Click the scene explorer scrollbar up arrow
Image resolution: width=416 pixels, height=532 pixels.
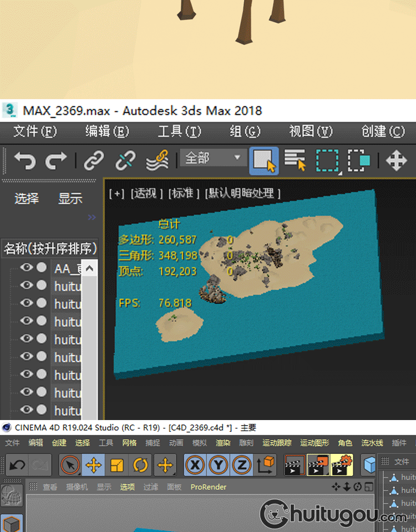pyautogui.click(x=89, y=269)
